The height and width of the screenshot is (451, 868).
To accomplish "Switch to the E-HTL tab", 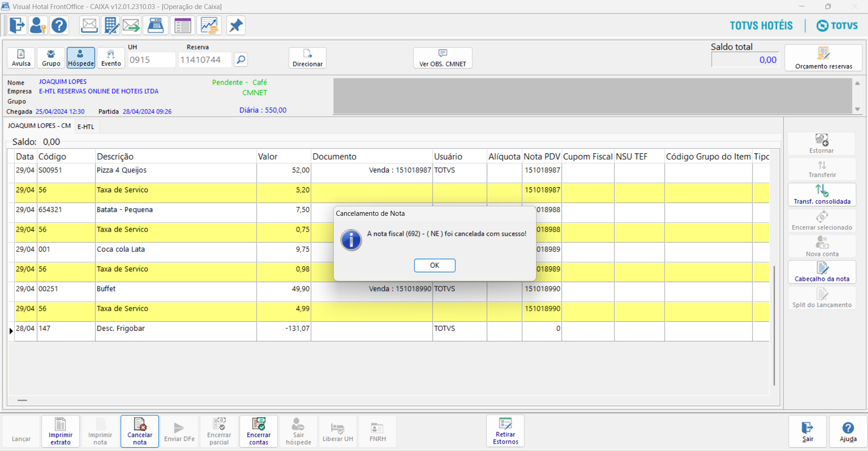I will (86, 127).
